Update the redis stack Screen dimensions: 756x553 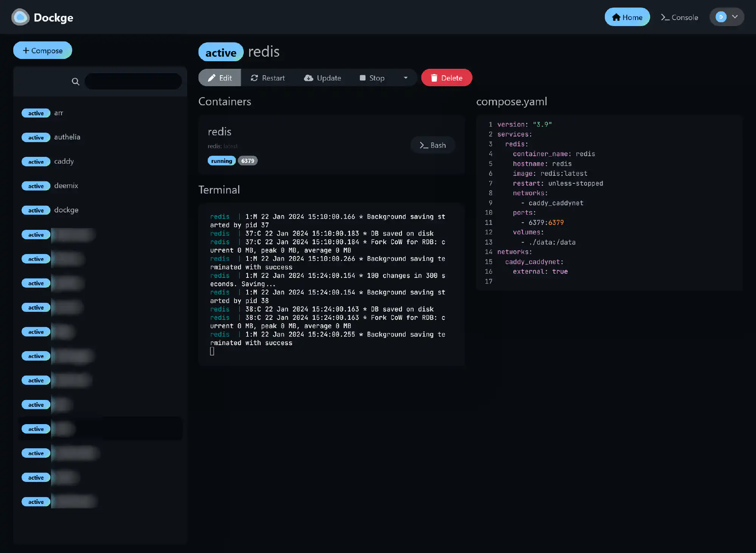point(322,77)
